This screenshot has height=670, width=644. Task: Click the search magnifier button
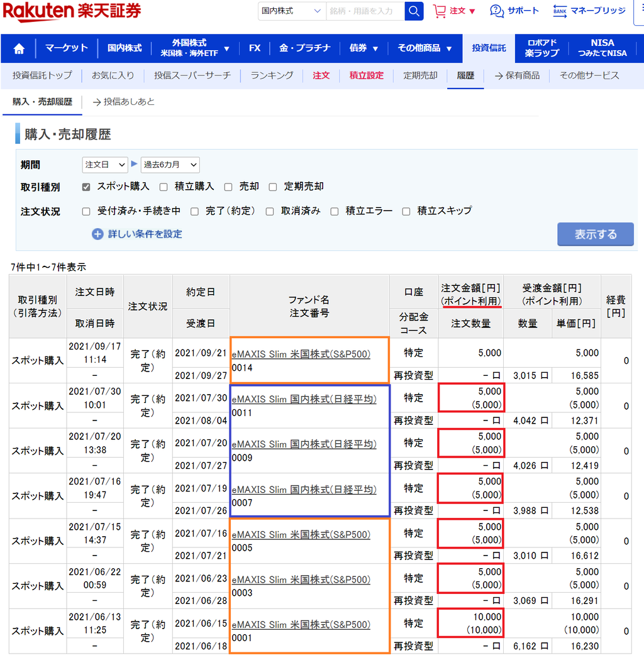click(414, 11)
